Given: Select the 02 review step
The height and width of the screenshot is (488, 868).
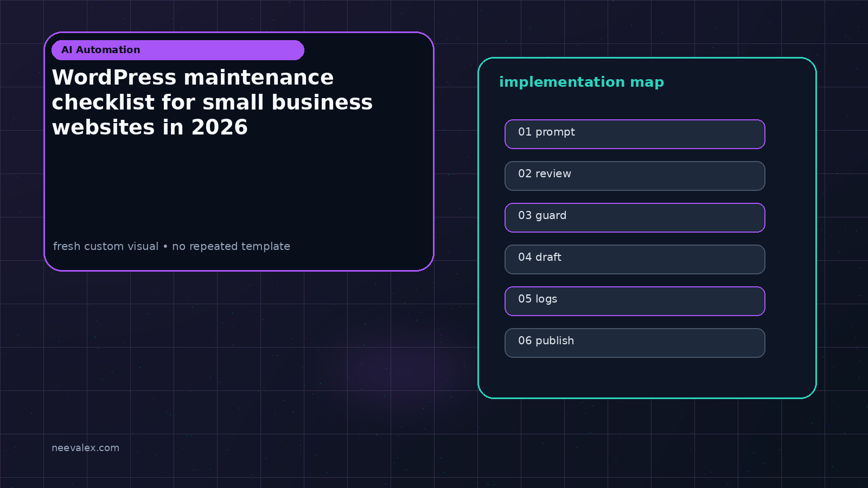Looking at the screenshot, I should [635, 176].
